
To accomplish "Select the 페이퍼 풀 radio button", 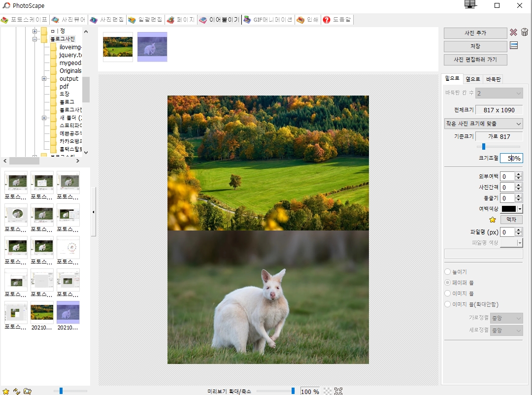I will click(x=447, y=283).
